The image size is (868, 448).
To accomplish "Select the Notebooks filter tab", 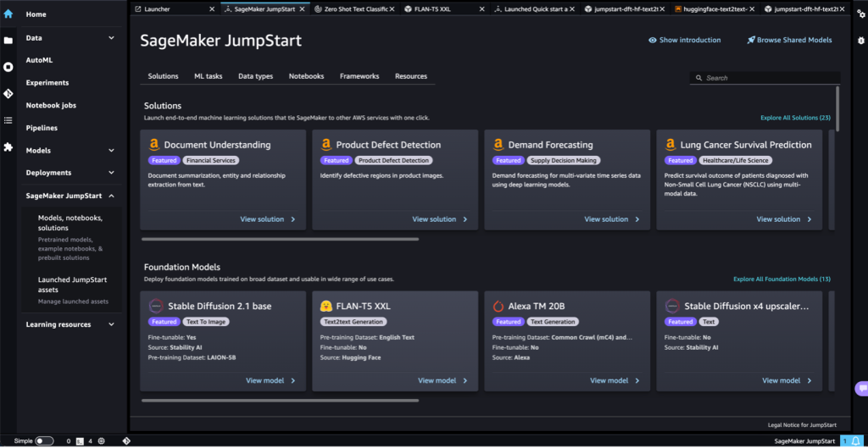I will tap(306, 76).
